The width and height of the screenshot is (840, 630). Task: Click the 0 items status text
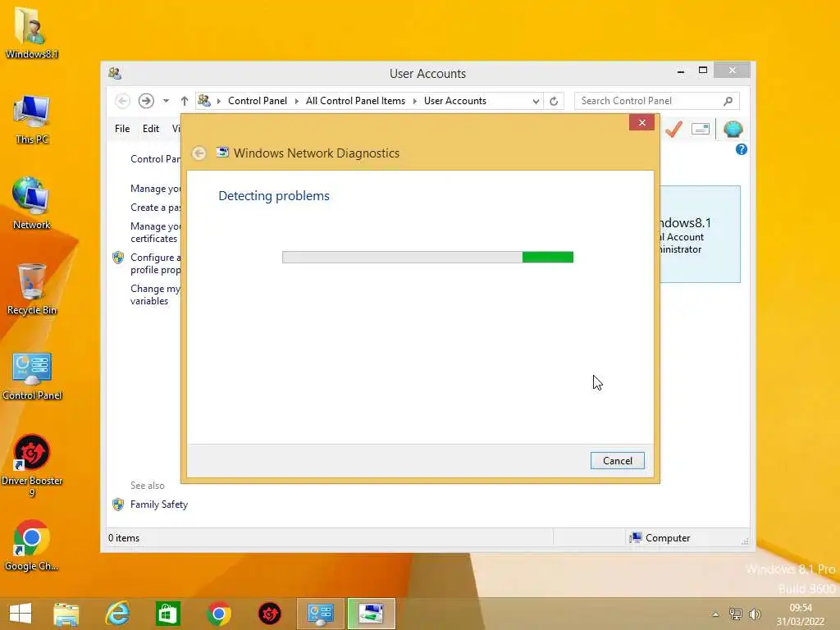(x=124, y=538)
